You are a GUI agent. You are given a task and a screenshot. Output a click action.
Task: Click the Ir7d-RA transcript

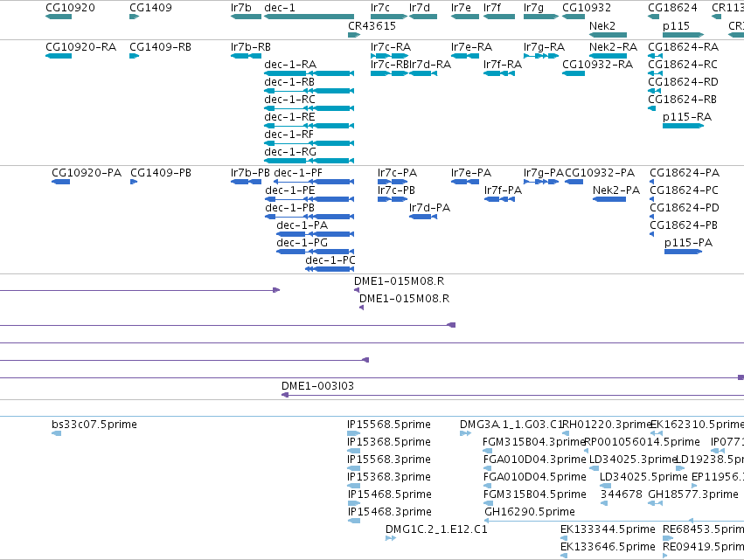pyautogui.click(x=423, y=73)
